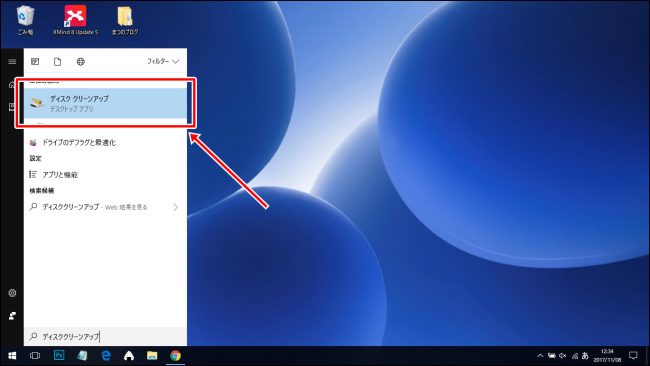This screenshot has width=650, height=366.
Task: Open the Disk Cleanup desktop app result
Action: click(x=105, y=103)
